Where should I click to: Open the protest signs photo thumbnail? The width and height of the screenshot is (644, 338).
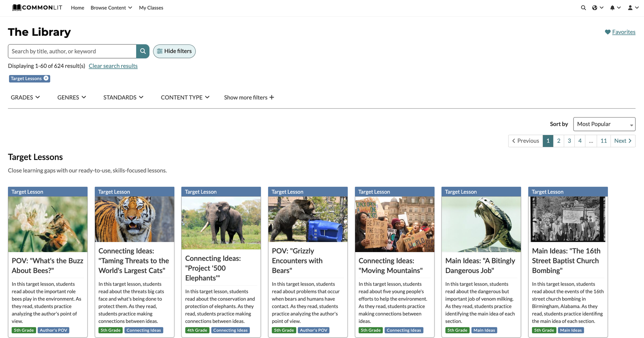(394, 224)
